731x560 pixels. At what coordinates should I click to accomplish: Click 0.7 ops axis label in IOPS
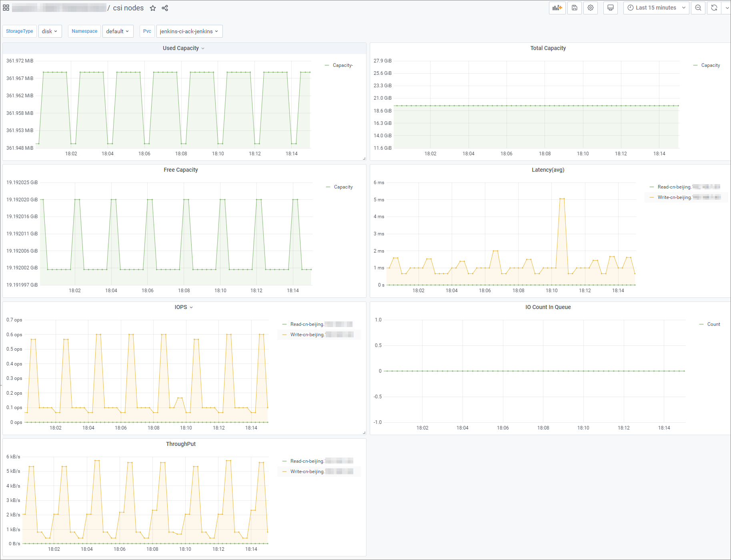[14, 320]
